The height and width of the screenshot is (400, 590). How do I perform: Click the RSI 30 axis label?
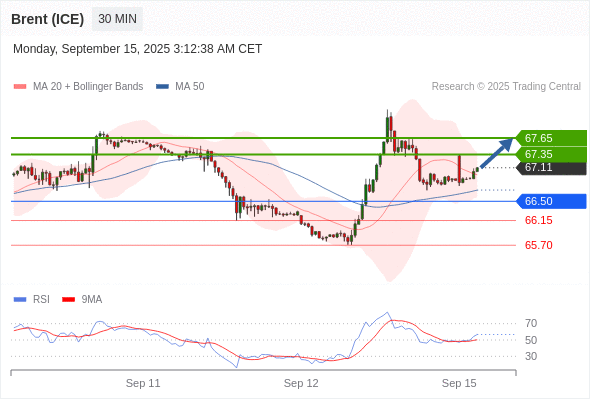tap(531, 356)
